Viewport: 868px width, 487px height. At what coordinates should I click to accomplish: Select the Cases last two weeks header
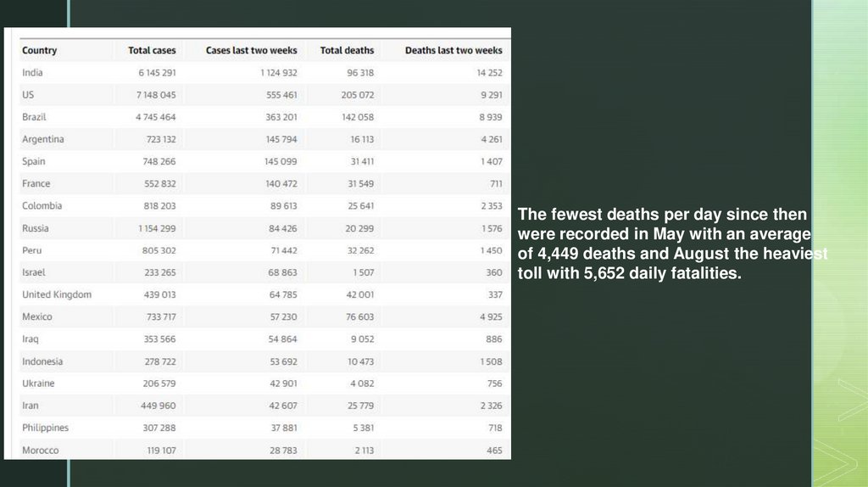[251, 51]
